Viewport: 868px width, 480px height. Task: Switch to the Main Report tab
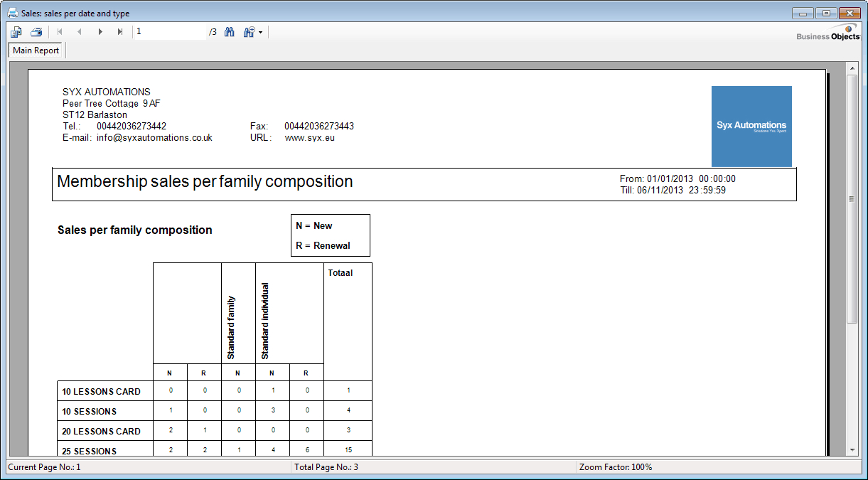pyautogui.click(x=36, y=50)
